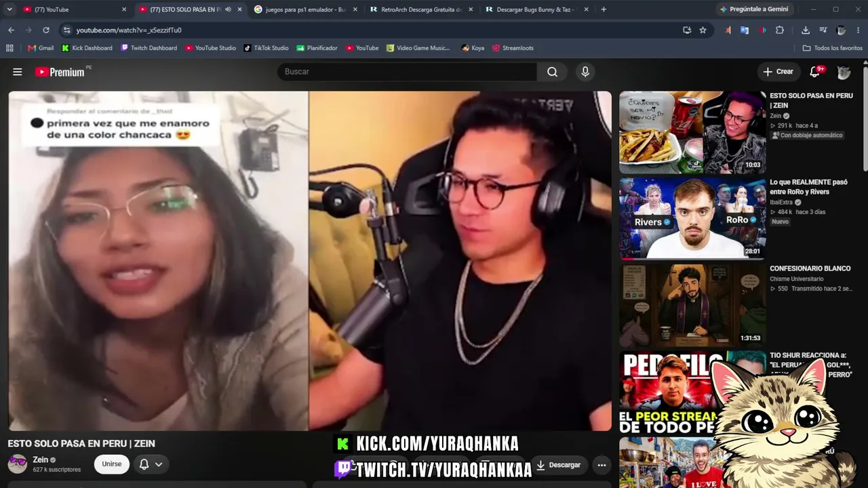Reload the current page

pyautogui.click(x=46, y=30)
